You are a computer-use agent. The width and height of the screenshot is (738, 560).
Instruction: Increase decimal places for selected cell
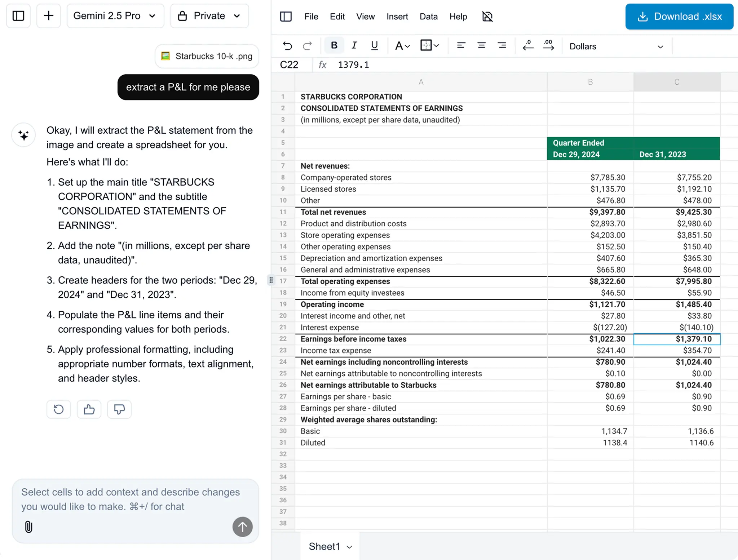pyautogui.click(x=548, y=45)
